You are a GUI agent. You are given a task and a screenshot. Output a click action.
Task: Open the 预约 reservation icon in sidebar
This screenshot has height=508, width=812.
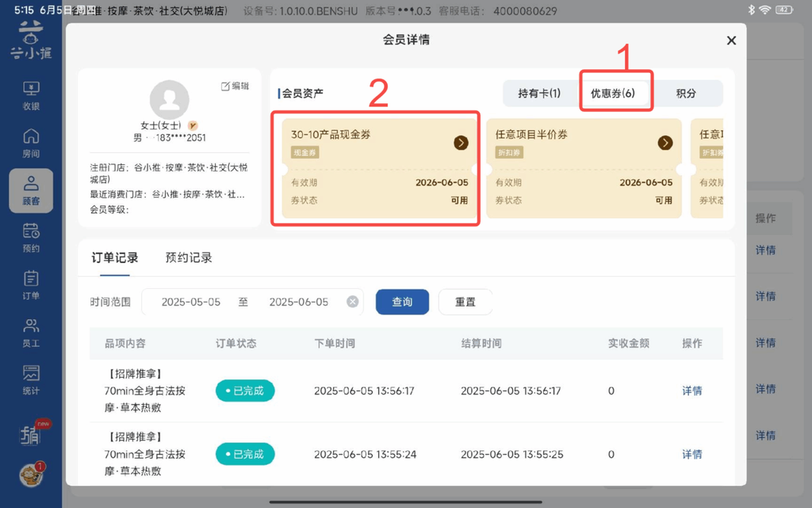[31, 238]
